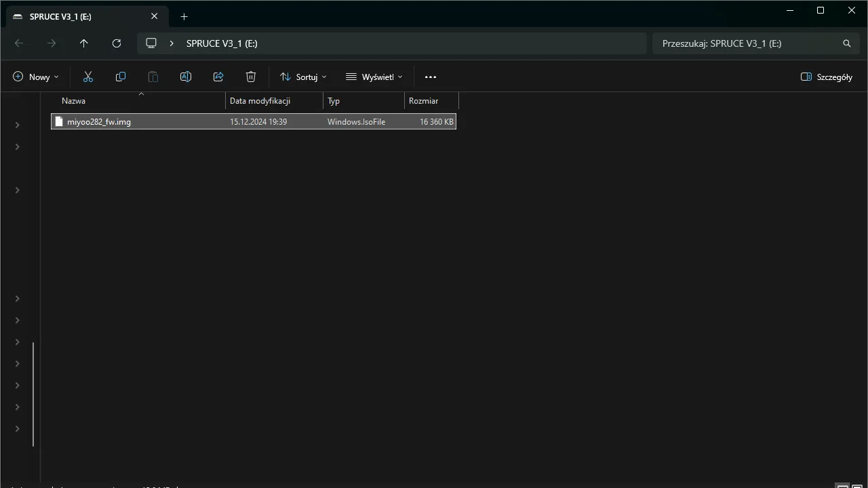Viewport: 868px width, 488px height.
Task: Go forward with the forward arrow
Action: pyautogui.click(x=52, y=43)
